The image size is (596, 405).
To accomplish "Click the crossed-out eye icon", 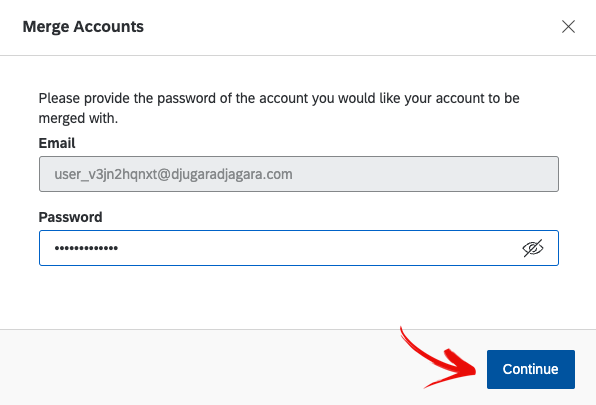I will [533, 248].
